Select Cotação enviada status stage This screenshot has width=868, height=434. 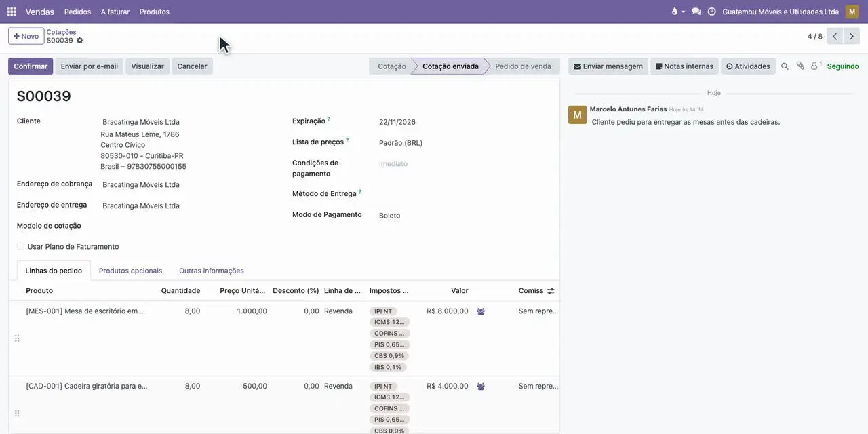450,66
